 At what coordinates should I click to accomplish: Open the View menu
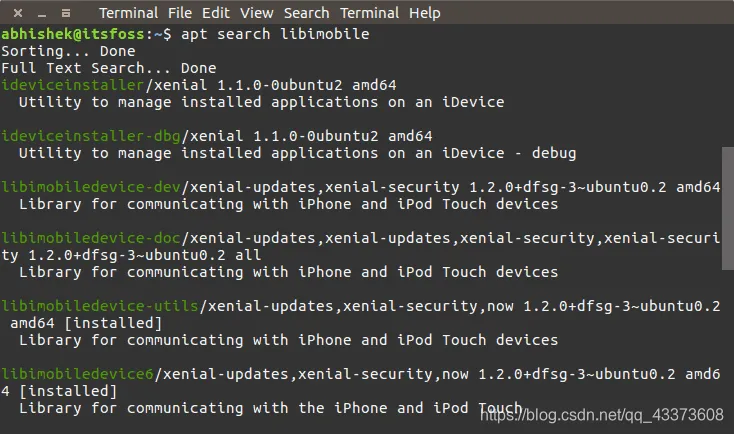click(257, 13)
